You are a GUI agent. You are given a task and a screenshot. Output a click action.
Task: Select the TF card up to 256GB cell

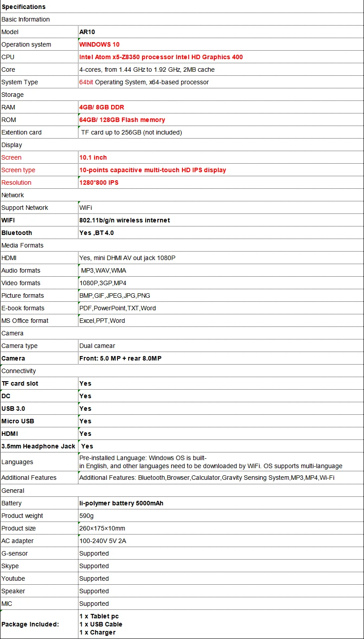[221, 132]
